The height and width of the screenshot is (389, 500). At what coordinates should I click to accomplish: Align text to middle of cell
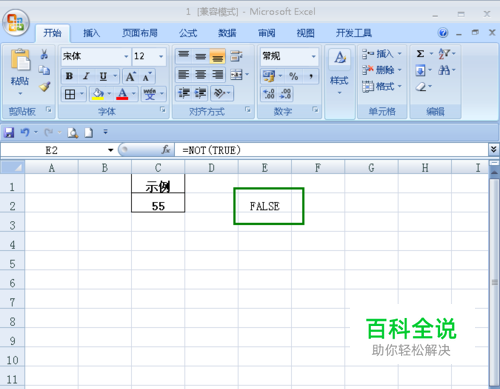[201, 56]
